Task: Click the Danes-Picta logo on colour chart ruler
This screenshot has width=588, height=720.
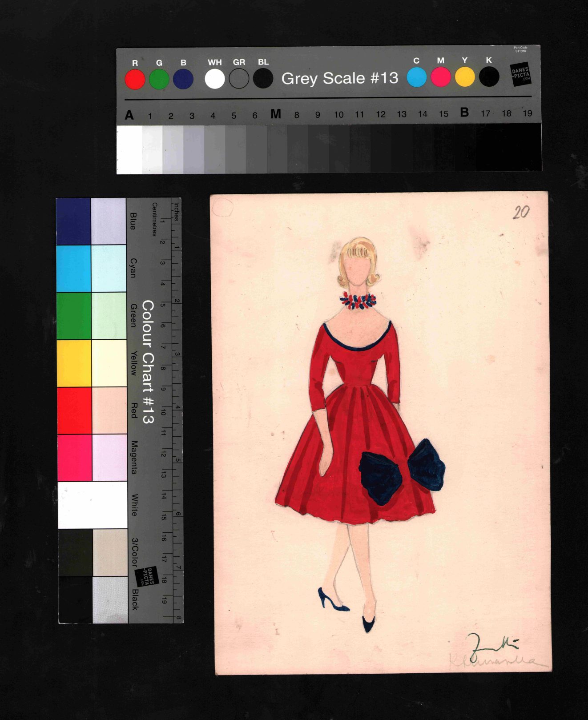Action: (x=145, y=576)
